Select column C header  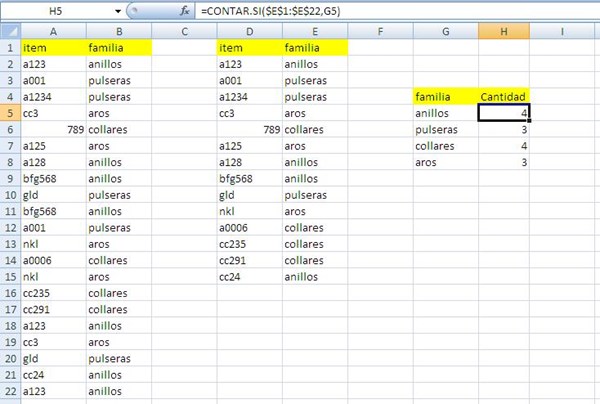tap(184, 31)
